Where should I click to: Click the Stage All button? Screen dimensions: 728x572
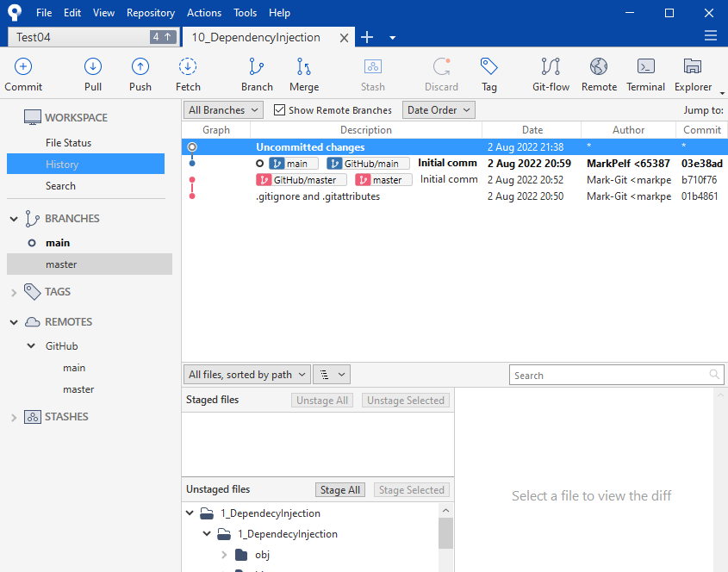[x=339, y=490]
